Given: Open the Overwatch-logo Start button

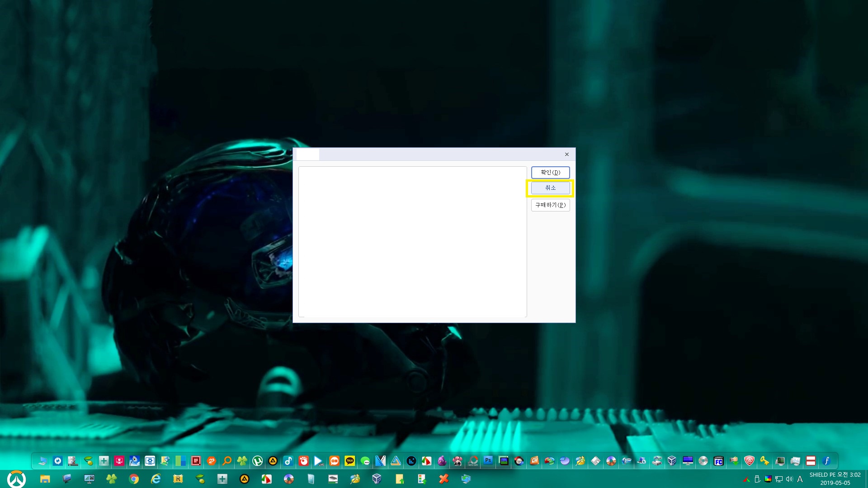Looking at the screenshot, I should point(17,479).
